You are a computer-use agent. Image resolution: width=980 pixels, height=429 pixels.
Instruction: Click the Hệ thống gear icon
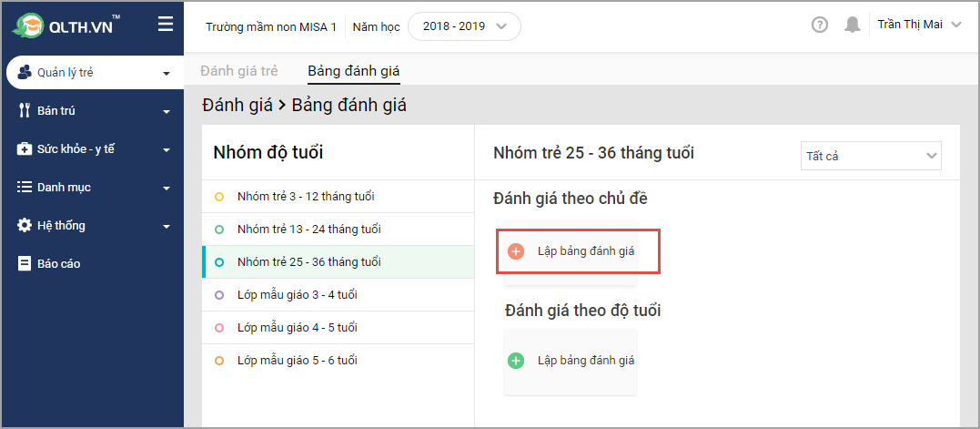(25, 225)
